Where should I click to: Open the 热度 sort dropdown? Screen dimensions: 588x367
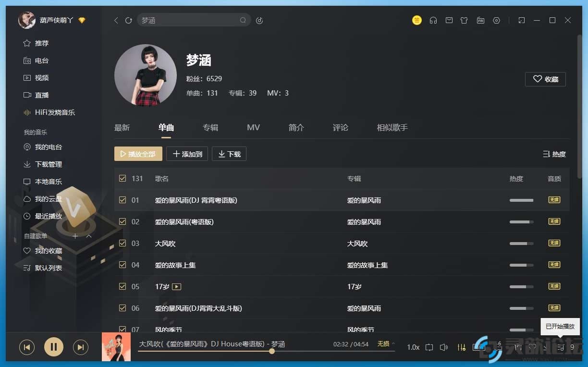coord(554,154)
